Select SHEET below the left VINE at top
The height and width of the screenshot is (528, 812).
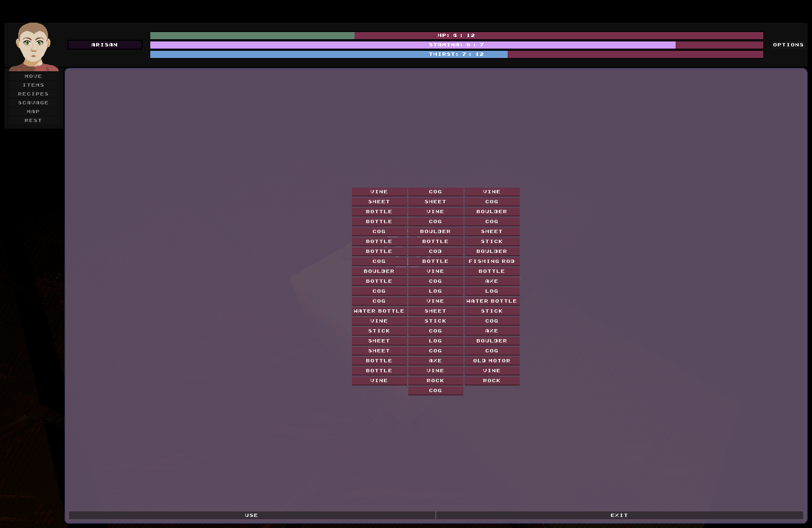[x=379, y=202]
